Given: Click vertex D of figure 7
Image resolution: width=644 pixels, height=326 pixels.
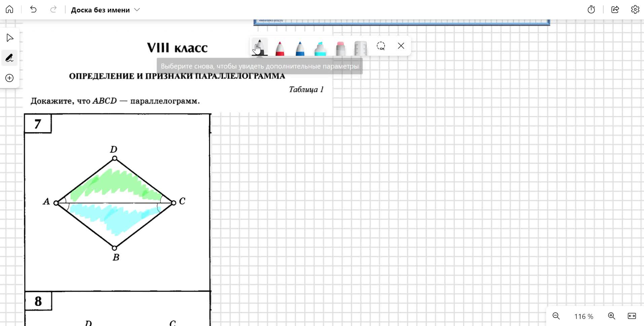Looking at the screenshot, I should [x=115, y=158].
